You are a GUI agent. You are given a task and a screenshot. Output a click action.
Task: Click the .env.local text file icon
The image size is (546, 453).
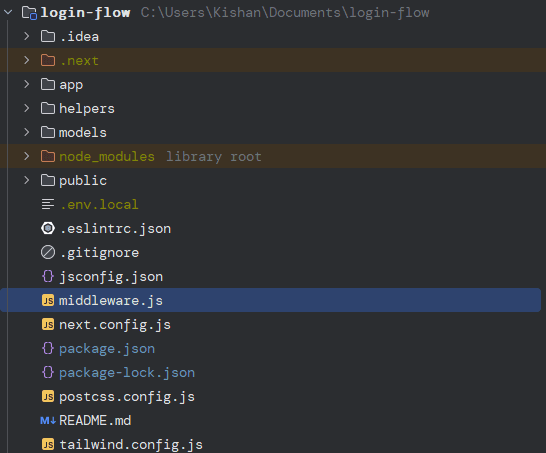tap(48, 204)
